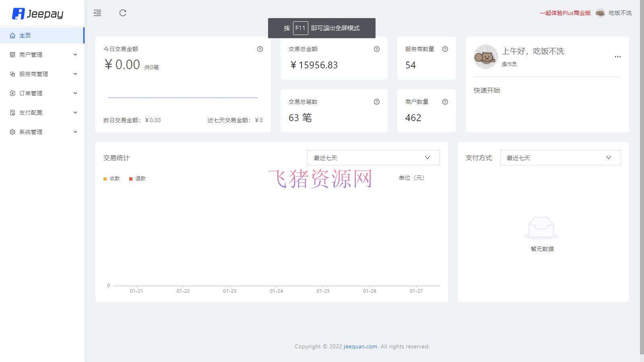This screenshot has width=644, height=362.
Task: Click the page refresh icon
Action: (123, 13)
